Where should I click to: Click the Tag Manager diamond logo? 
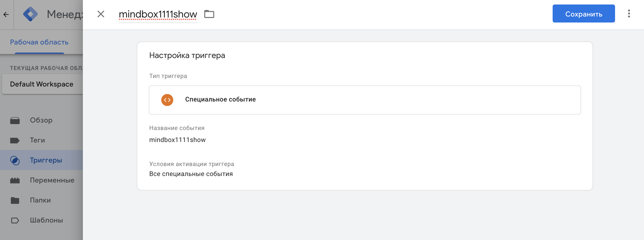pyautogui.click(x=30, y=14)
